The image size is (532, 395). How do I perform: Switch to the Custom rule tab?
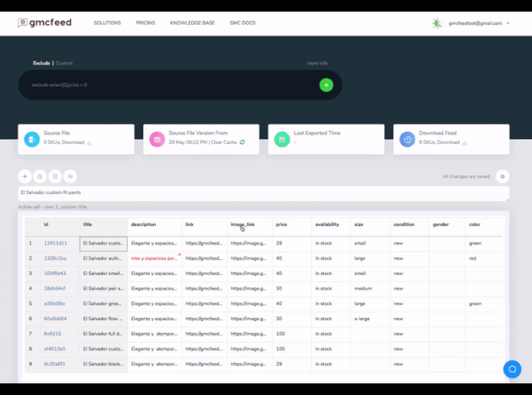[64, 63]
